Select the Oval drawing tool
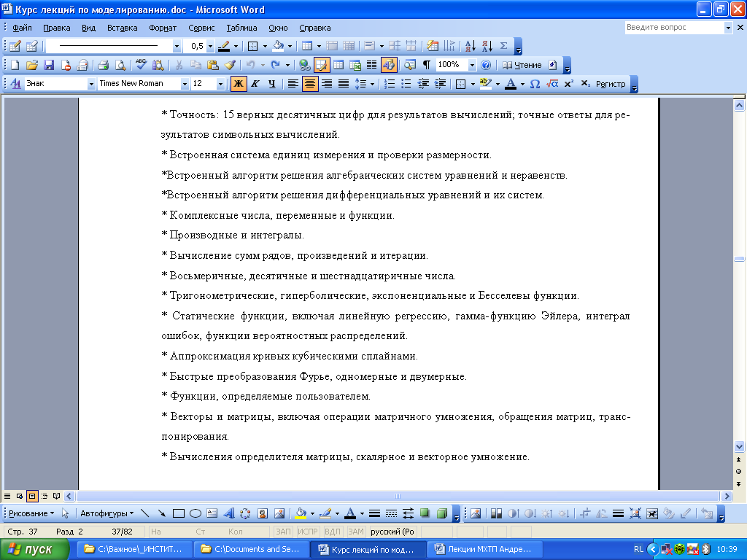This screenshot has width=747, height=560. pyautogui.click(x=196, y=513)
